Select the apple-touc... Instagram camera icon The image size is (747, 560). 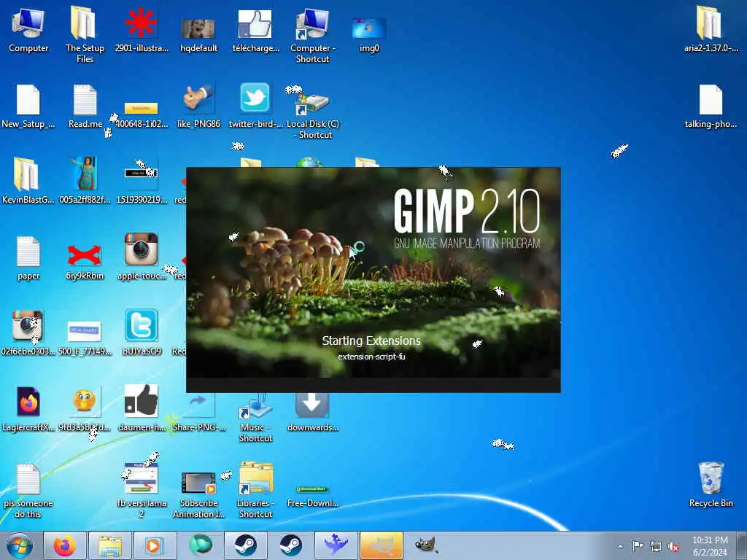pos(142,256)
